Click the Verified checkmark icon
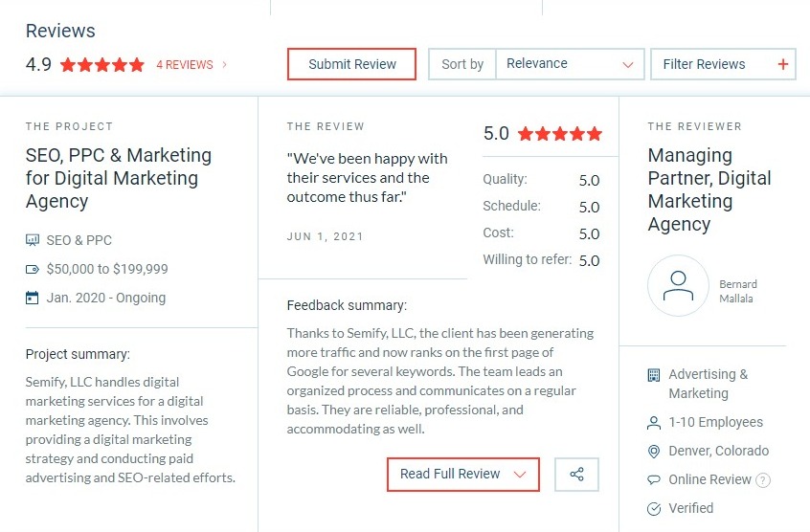 654,509
